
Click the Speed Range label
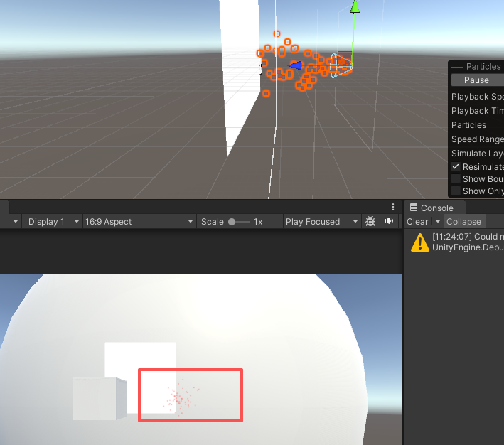coord(477,139)
